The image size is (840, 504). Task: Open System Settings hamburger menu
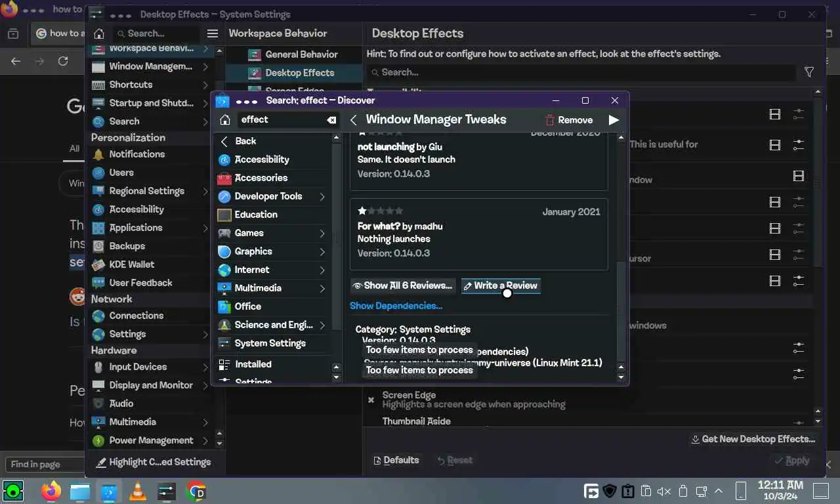click(212, 33)
